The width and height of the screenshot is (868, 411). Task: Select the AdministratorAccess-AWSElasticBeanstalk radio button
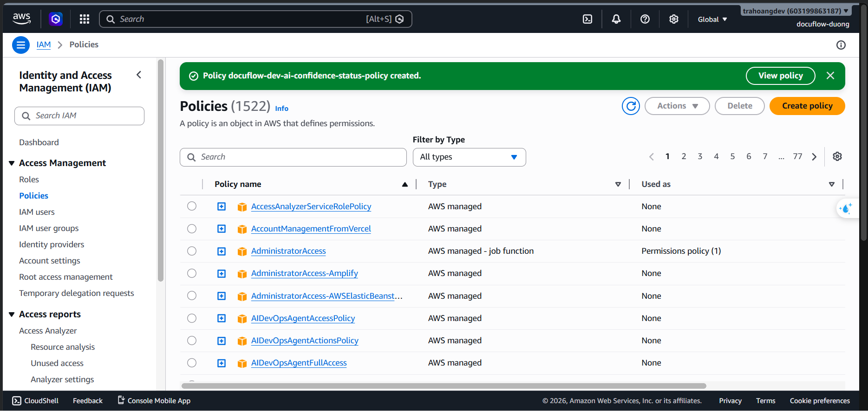192,295
